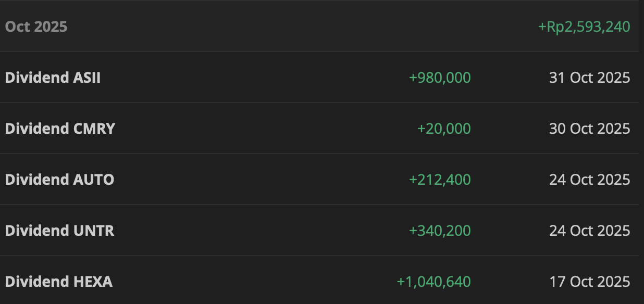Open the Dividend ASII entry
Image resolution: width=644 pixels, height=304 pixels.
click(53, 78)
